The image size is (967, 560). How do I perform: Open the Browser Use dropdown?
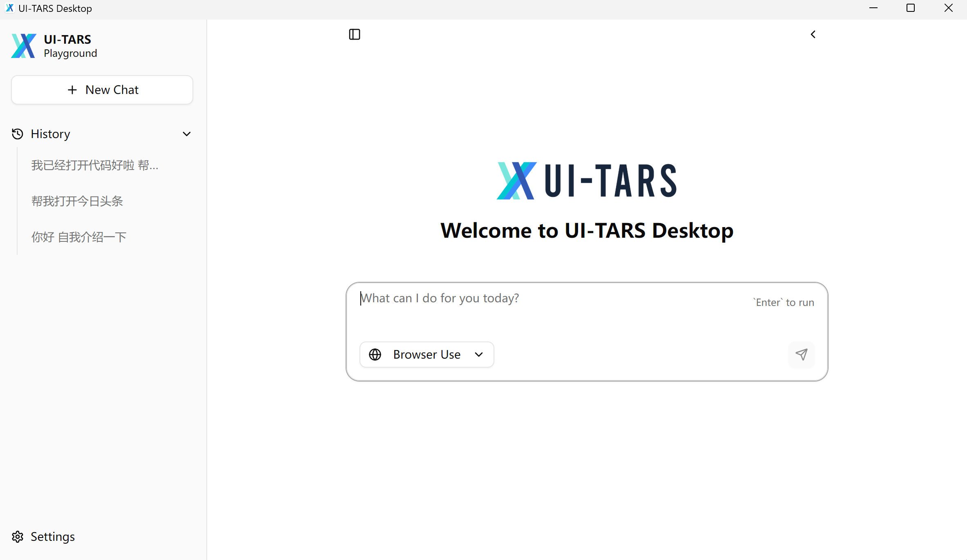[427, 354]
